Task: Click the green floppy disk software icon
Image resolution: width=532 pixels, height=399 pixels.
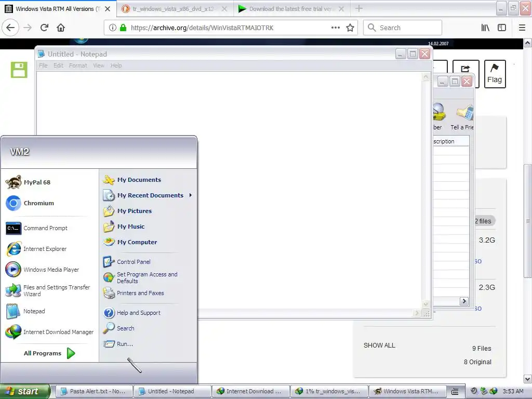Action: [19, 70]
